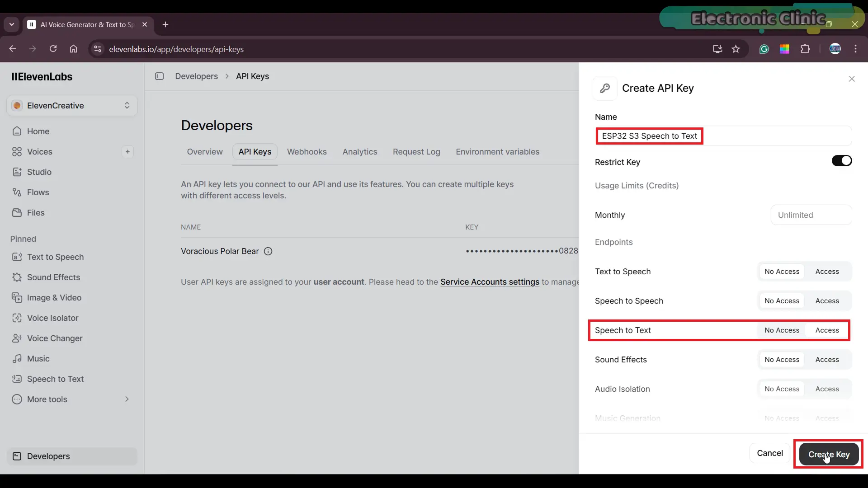Grant Access for Audio Isolation

coord(827,389)
